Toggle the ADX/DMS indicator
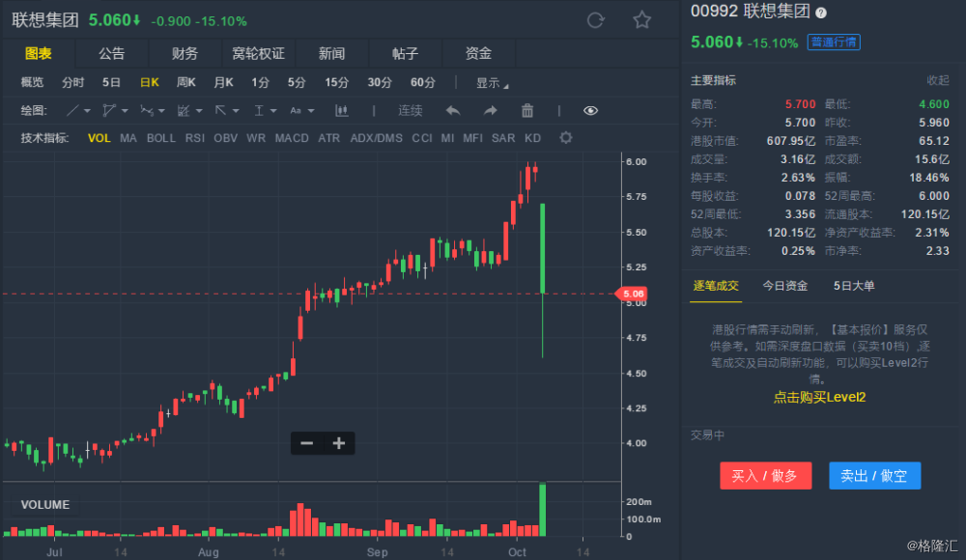The image size is (966, 560). (x=377, y=138)
